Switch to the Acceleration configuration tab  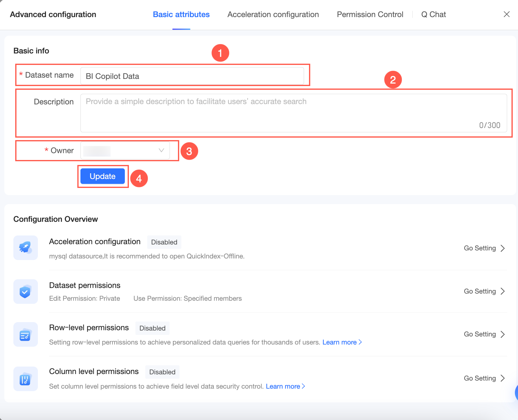coord(273,15)
